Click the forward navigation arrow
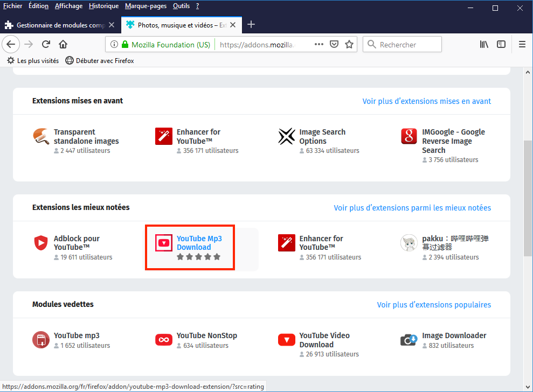 (x=29, y=45)
